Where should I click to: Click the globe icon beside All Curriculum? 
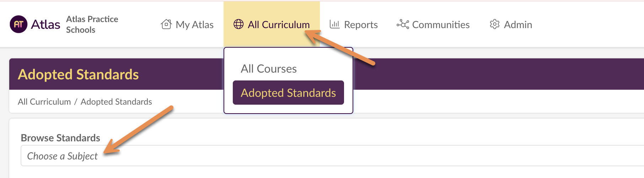tap(238, 24)
